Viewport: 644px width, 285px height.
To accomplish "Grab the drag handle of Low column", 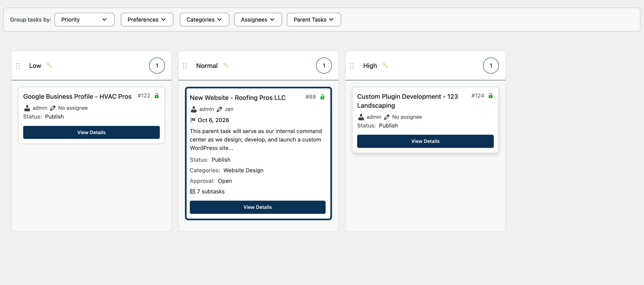I will click(18, 66).
